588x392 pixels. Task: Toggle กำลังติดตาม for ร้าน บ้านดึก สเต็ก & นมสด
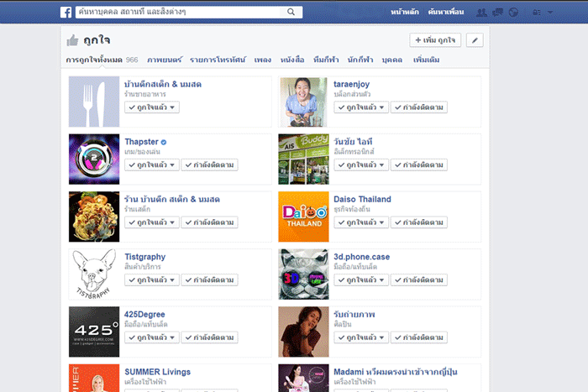209,222
